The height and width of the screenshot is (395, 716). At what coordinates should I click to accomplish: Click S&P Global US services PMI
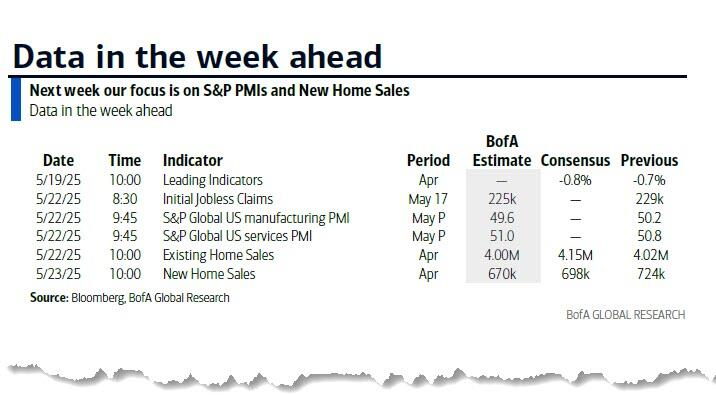point(237,236)
